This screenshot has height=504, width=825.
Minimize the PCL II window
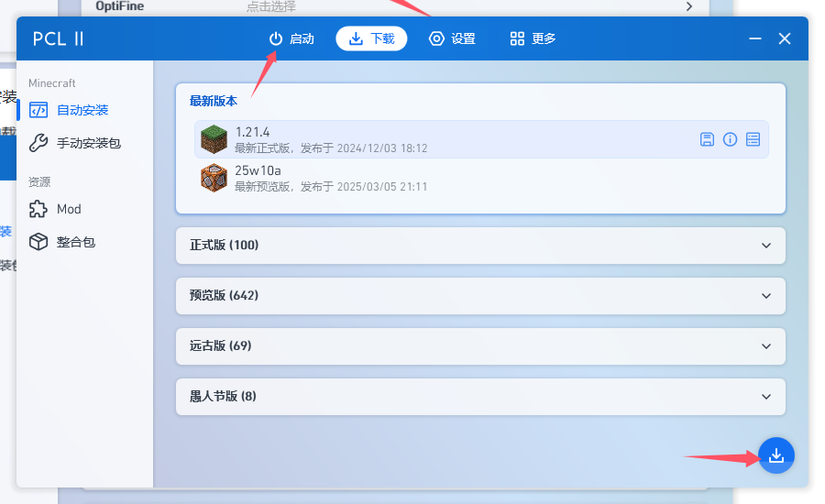pos(755,38)
